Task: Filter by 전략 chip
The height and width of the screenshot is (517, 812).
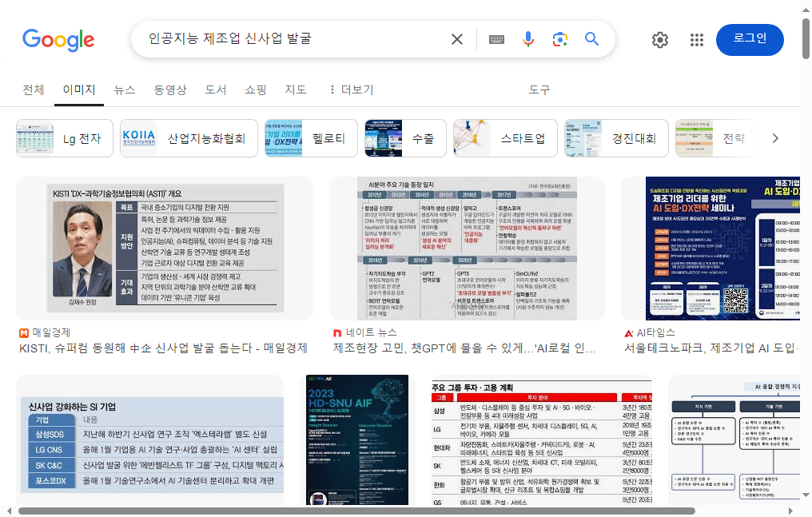Action: pyautogui.click(x=716, y=138)
